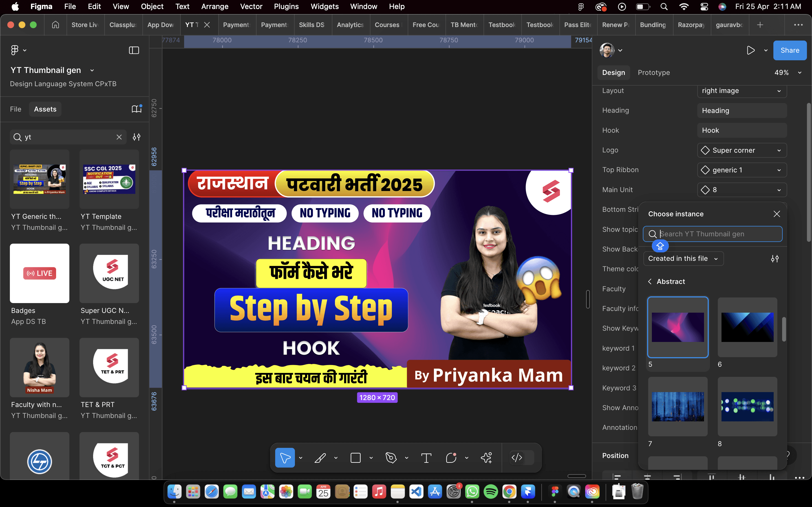812x507 pixels.
Task: Close the Choose instance popup
Action: [776, 214]
